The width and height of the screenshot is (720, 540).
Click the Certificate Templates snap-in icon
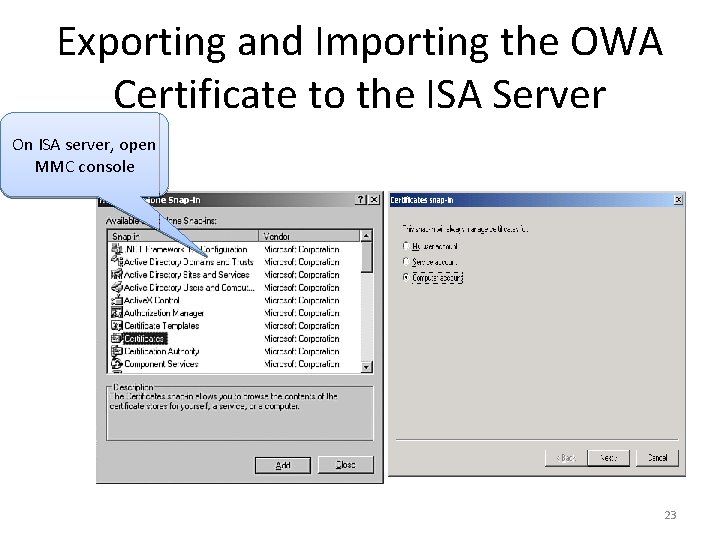point(117,326)
